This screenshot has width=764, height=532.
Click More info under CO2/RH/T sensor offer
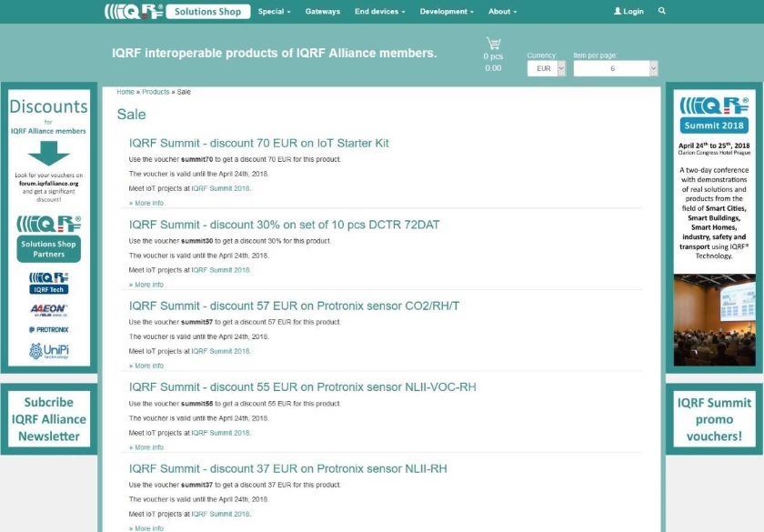[146, 366]
